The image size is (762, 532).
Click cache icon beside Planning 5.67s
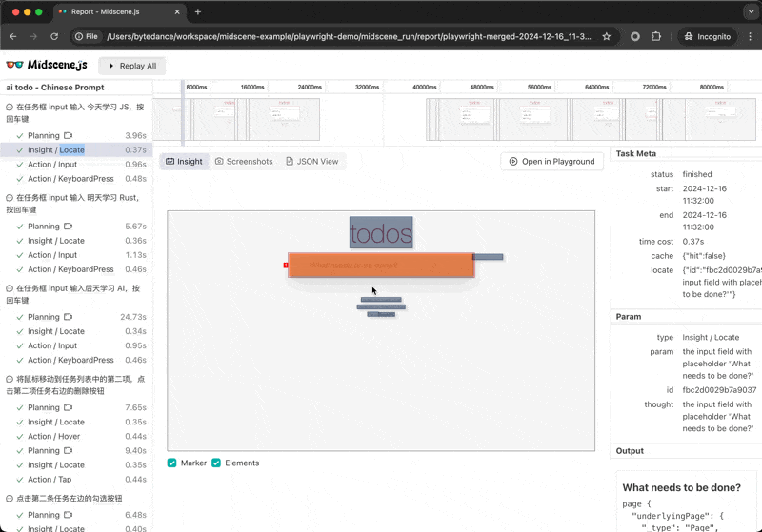click(x=68, y=227)
